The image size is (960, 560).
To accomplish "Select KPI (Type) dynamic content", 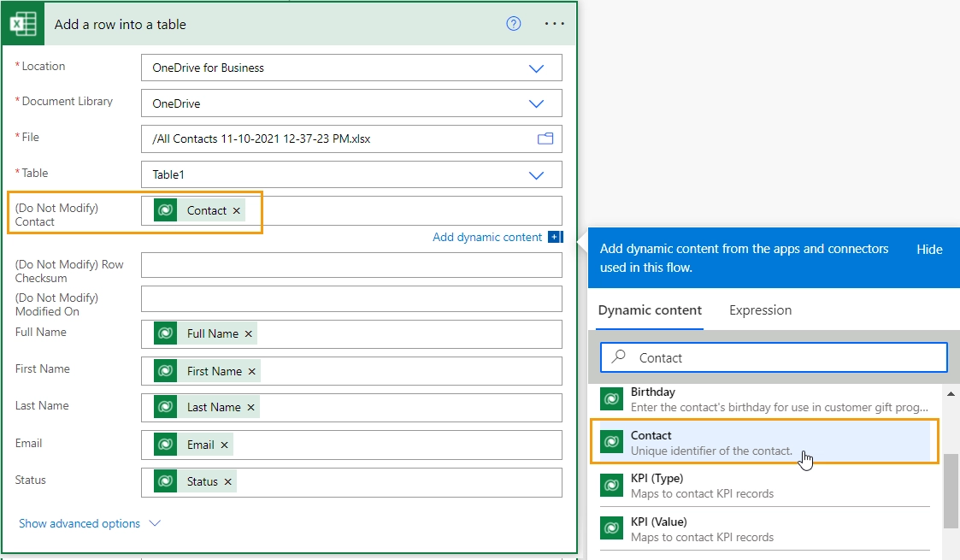I will coord(765,486).
